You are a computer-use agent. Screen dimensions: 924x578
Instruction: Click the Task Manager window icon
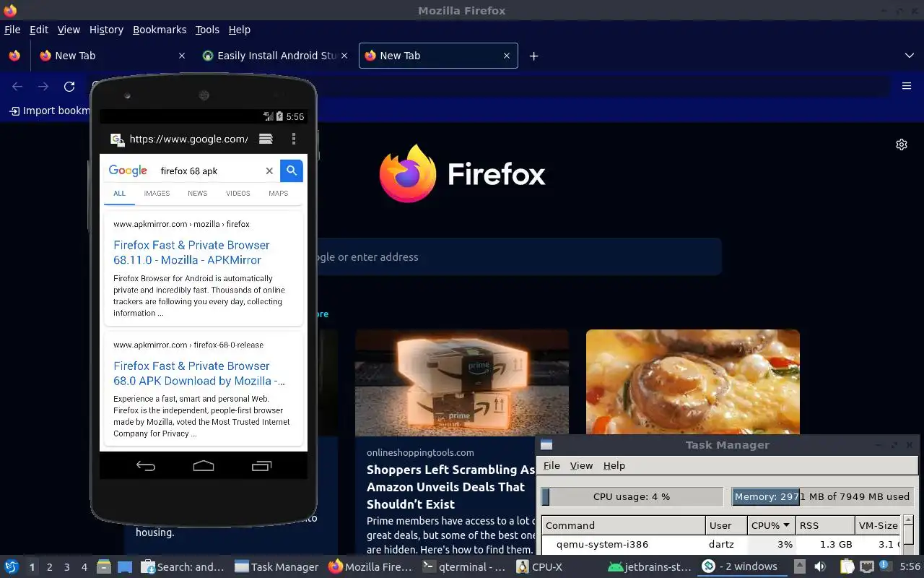click(546, 445)
